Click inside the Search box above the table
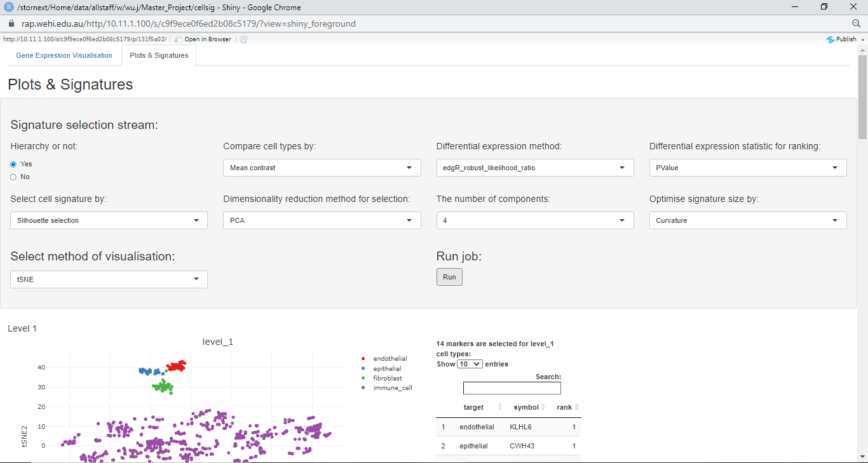 click(x=512, y=387)
